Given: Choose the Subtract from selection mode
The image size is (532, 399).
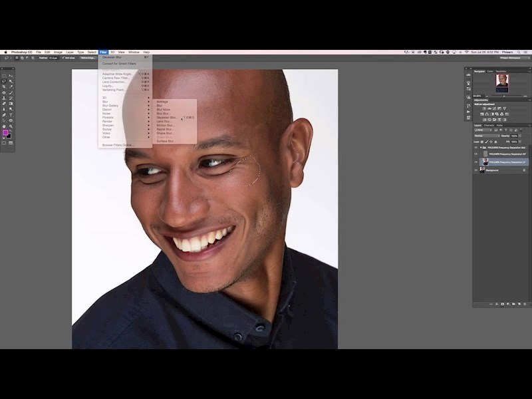Looking at the screenshot, I should pos(27,58).
